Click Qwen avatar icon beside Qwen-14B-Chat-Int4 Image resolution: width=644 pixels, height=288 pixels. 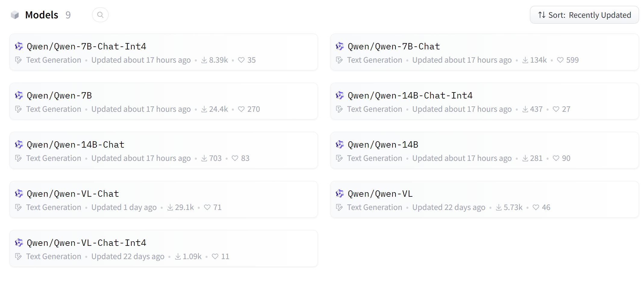tap(340, 95)
